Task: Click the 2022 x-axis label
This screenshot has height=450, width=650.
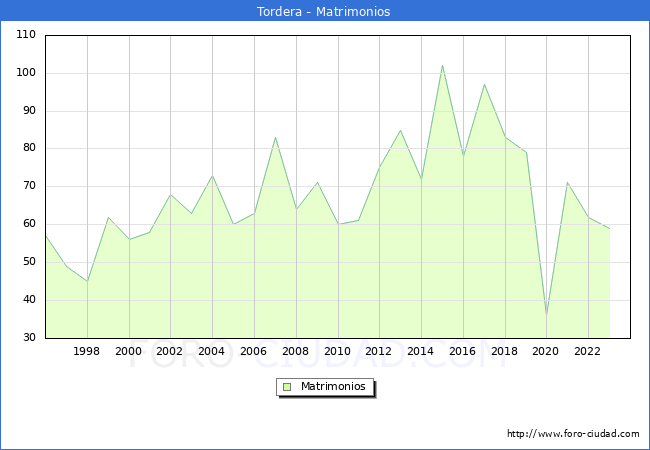Action: pyautogui.click(x=587, y=351)
